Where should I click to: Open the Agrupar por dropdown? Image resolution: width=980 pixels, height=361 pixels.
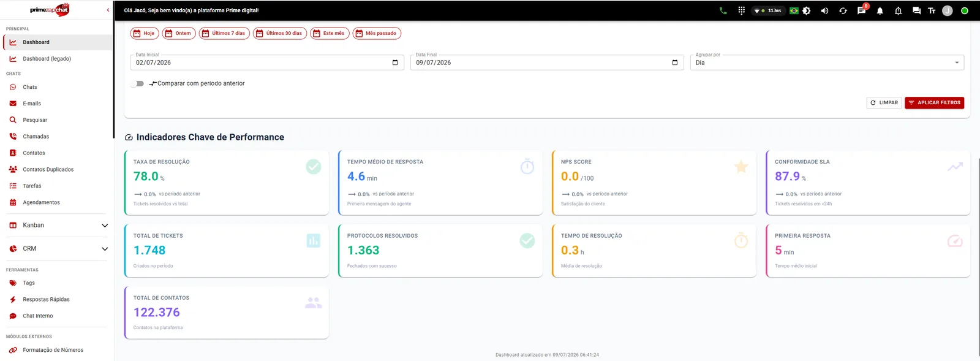(x=827, y=63)
